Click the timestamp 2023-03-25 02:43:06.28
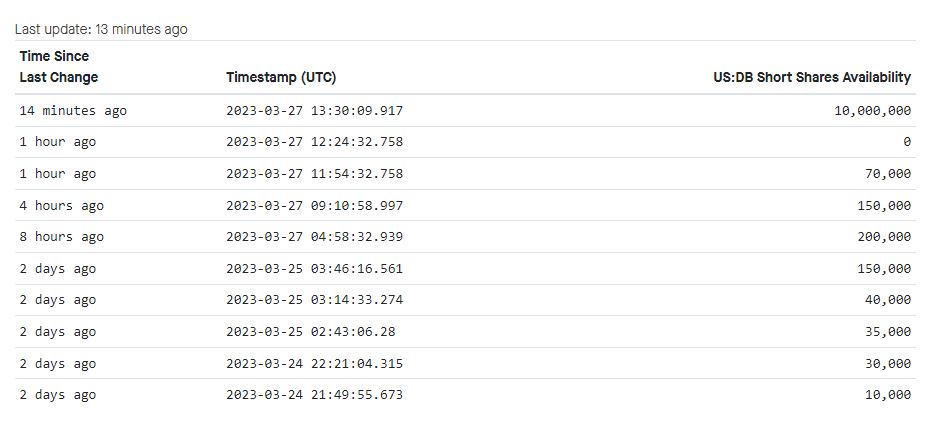The width and height of the screenshot is (937, 448). point(310,332)
